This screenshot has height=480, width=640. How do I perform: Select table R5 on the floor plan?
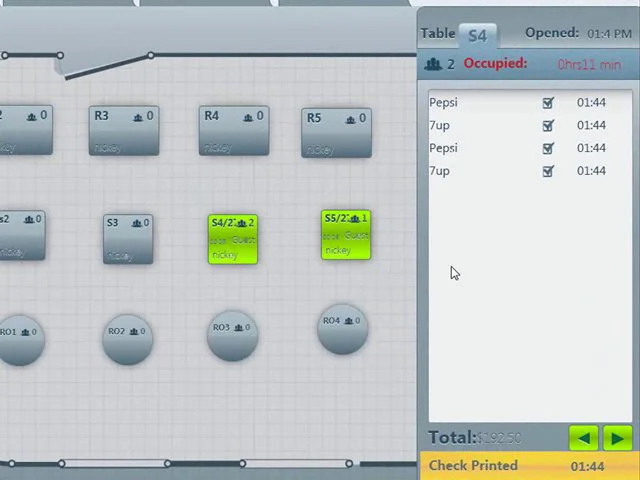[x=336, y=133]
